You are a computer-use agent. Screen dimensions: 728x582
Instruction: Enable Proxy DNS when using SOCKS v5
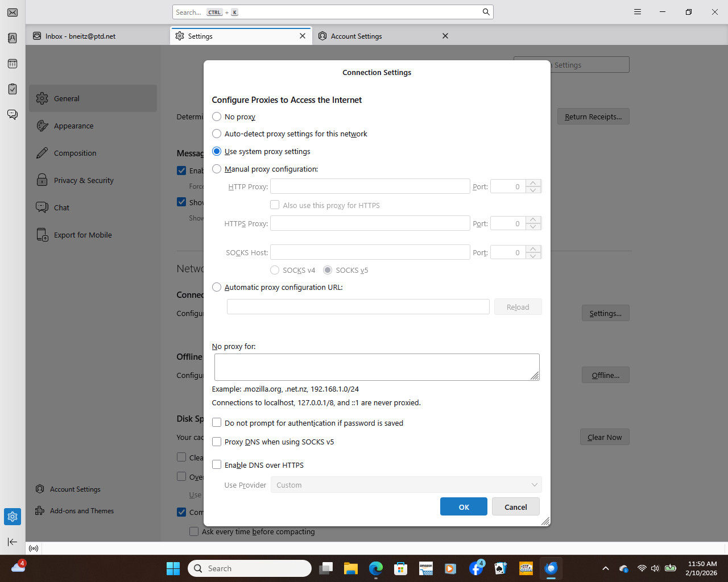coord(217,442)
